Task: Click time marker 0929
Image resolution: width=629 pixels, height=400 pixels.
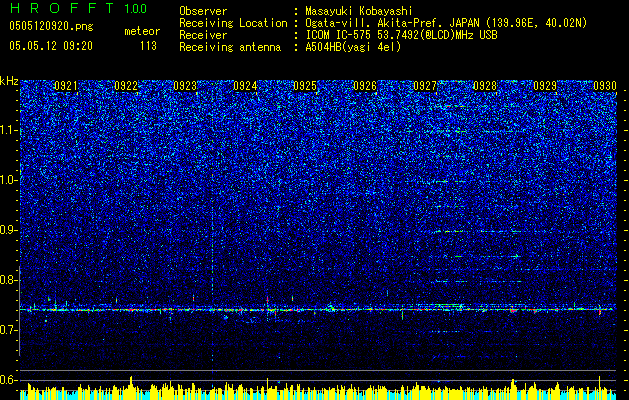Action: [545, 86]
